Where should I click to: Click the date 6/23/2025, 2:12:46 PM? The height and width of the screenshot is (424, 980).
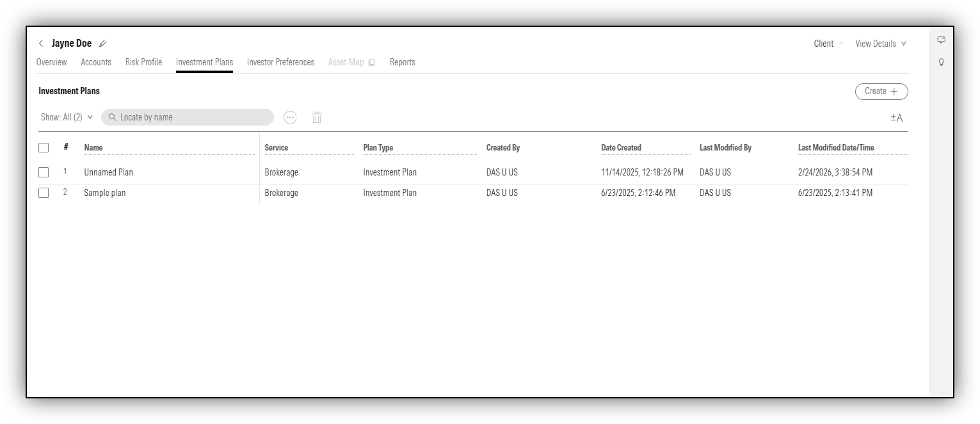[x=638, y=193]
